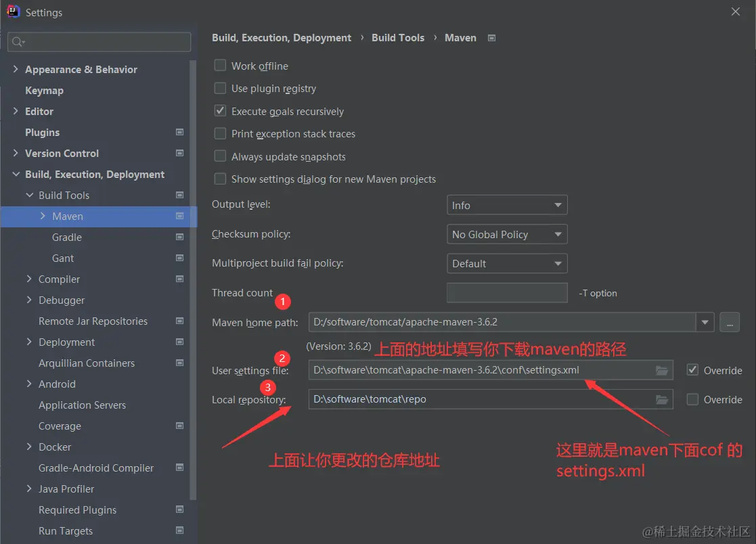Click the small icon right of the Maven breadcrumb
Viewport: 756px width, 544px height.
(491, 38)
